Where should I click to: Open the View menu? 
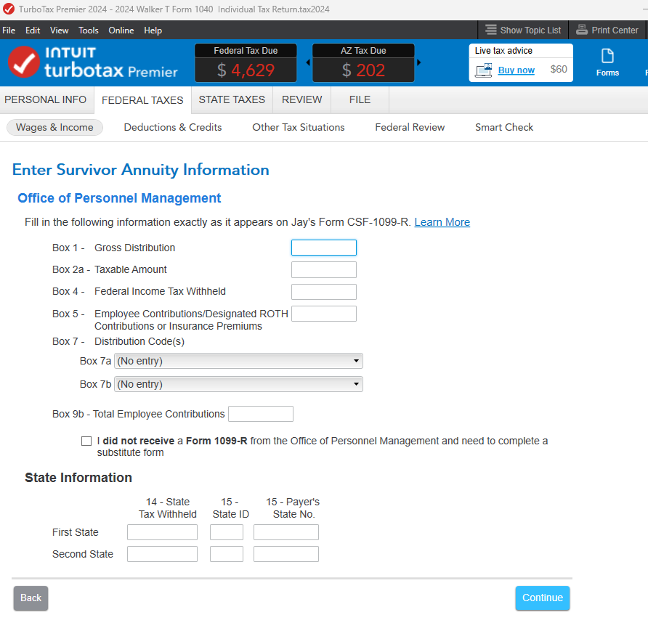[59, 30]
